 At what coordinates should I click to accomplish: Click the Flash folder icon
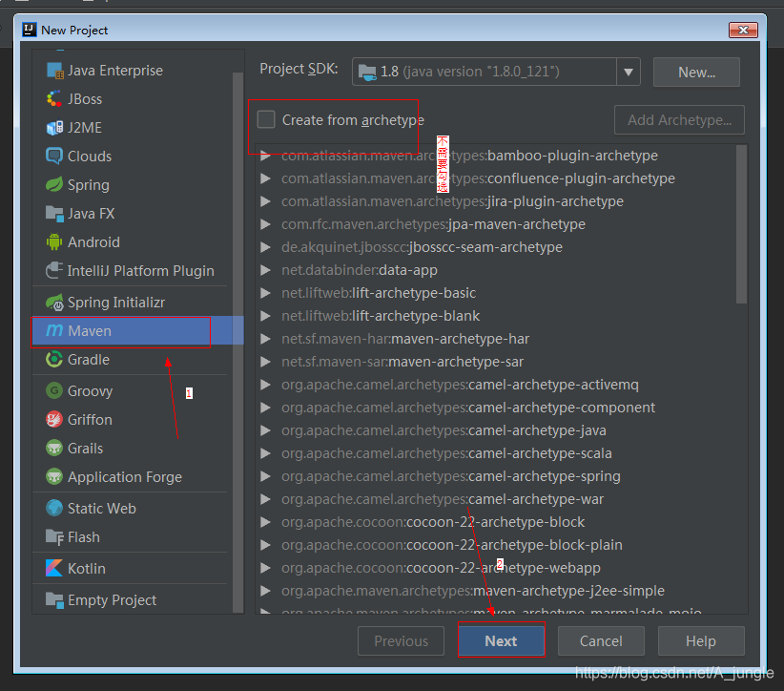click(54, 537)
